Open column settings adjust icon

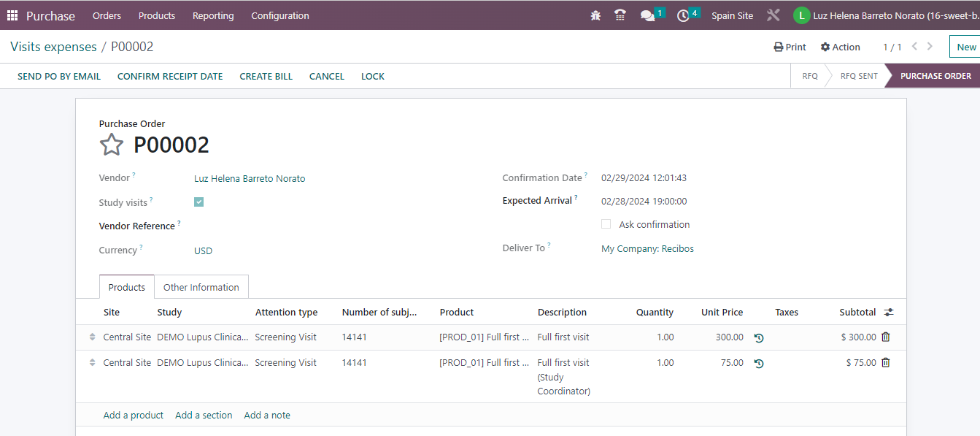(888, 312)
